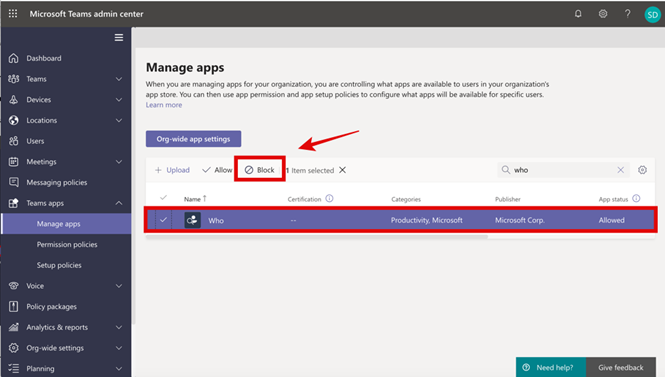This screenshot has height=377, width=665.
Task: Click the Publisher column header
Action: pyautogui.click(x=508, y=199)
